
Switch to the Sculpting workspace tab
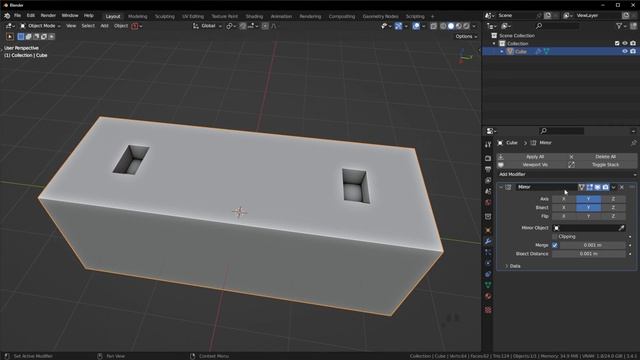point(164,17)
